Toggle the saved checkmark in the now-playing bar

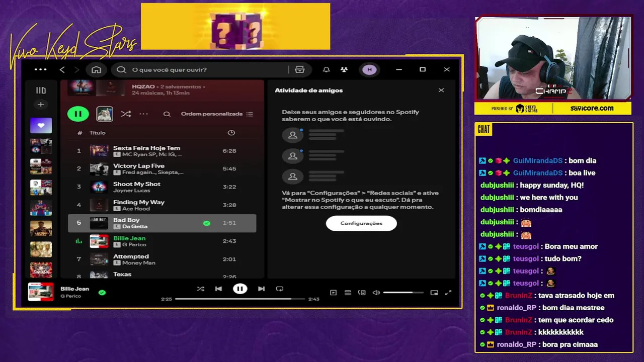[102, 292]
